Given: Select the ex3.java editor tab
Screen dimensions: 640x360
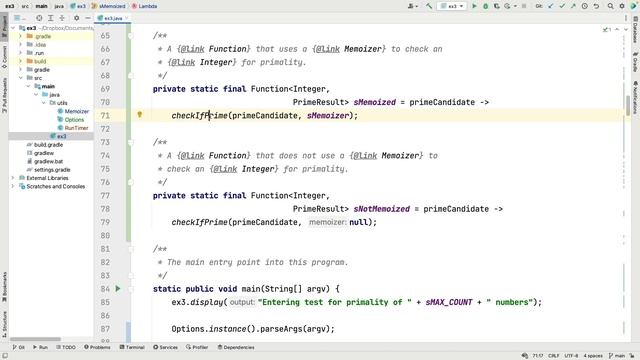Looking at the screenshot, I should click(x=113, y=18).
